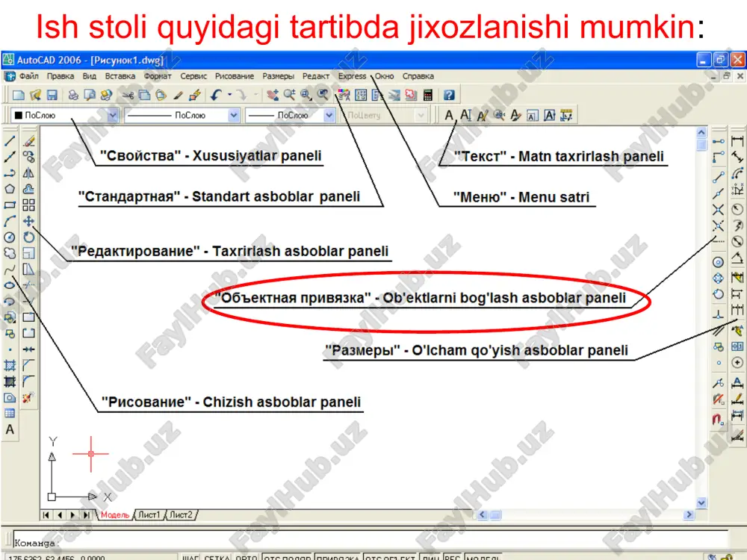Click the Multiline Text 'A' icon in the Text toolbar
The image size is (747, 560).
[449, 115]
